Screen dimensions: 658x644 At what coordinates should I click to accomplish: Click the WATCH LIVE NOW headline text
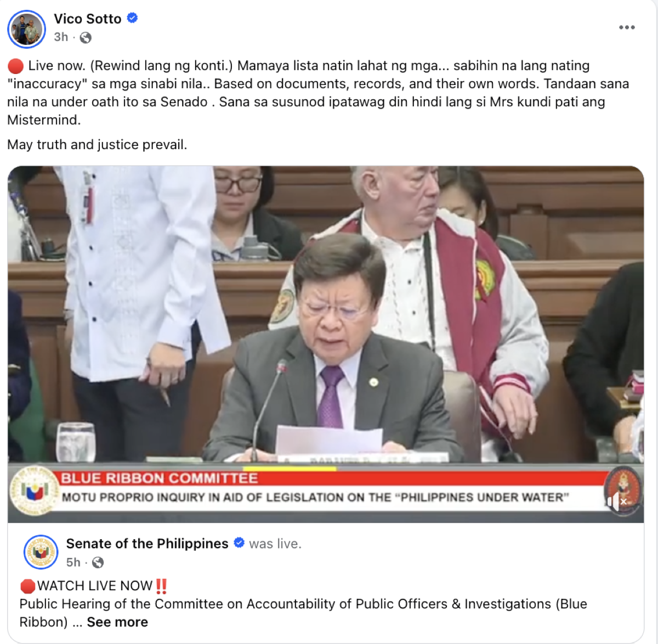pyautogui.click(x=95, y=586)
